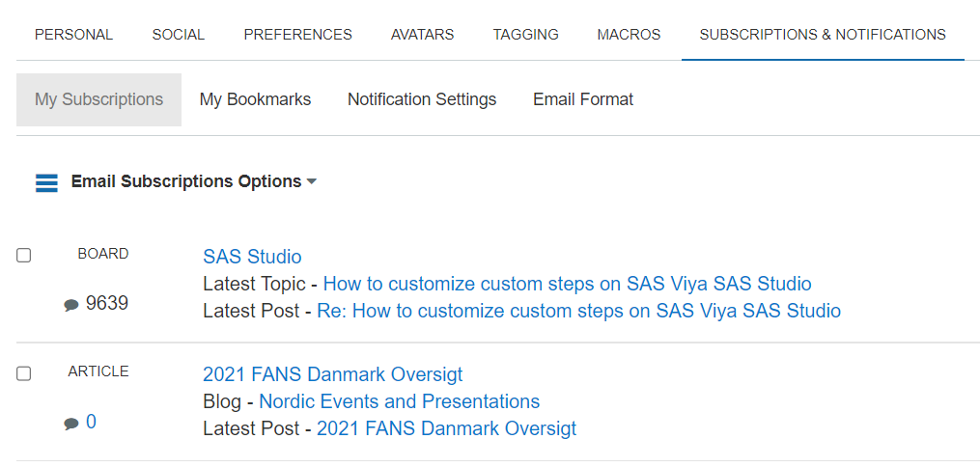Switch to the Macros tab
The width and height of the screenshot is (980, 467).
[x=629, y=35]
